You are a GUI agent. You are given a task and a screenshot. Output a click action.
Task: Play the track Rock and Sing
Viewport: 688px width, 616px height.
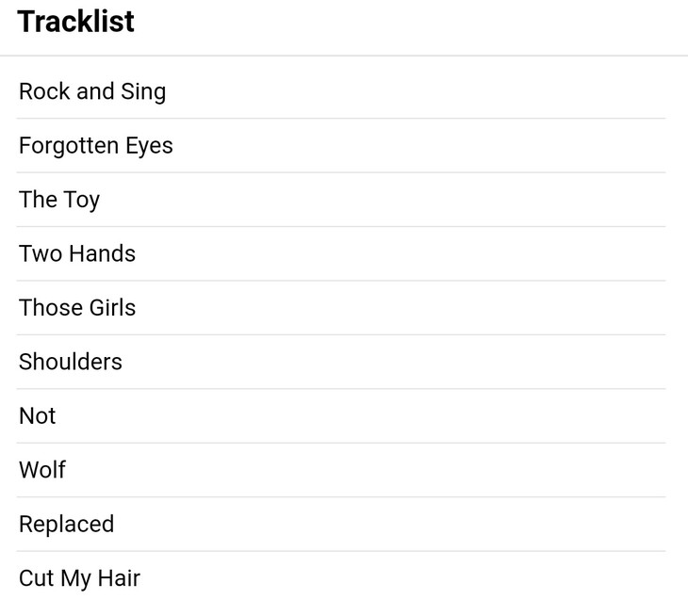(x=92, y=91)
